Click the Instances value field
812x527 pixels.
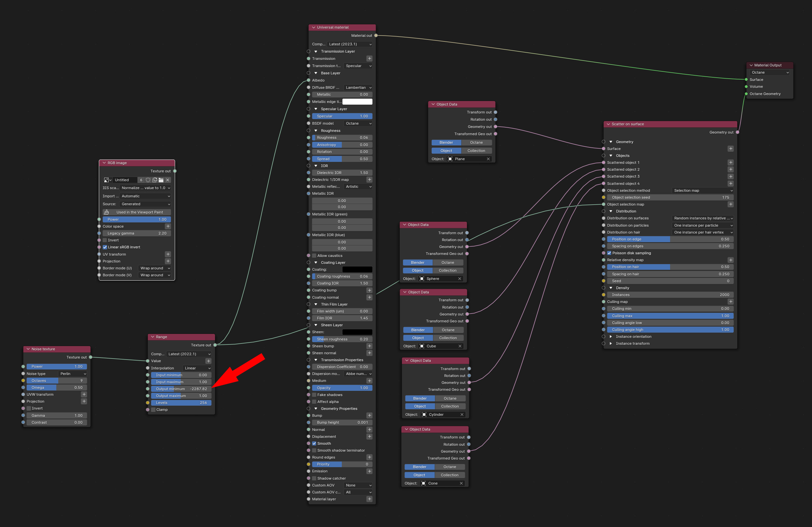click(670, 295)
